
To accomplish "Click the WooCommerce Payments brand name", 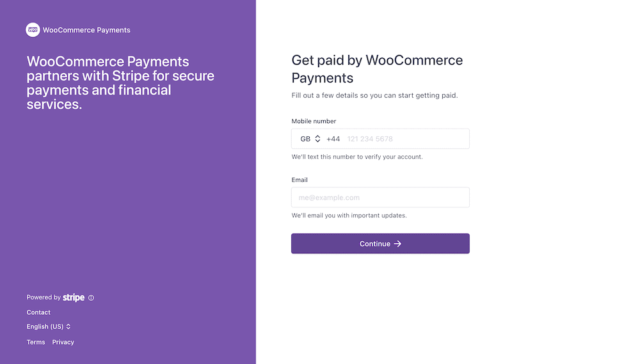I will 86,30.
